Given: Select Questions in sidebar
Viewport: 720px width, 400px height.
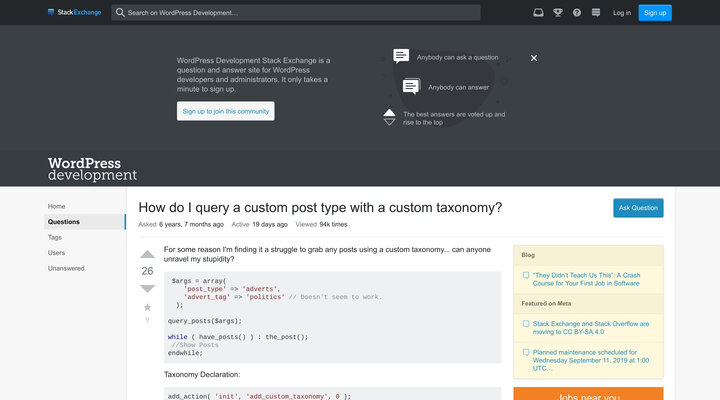Looking at the screenshot, I should tap(84, 221).
